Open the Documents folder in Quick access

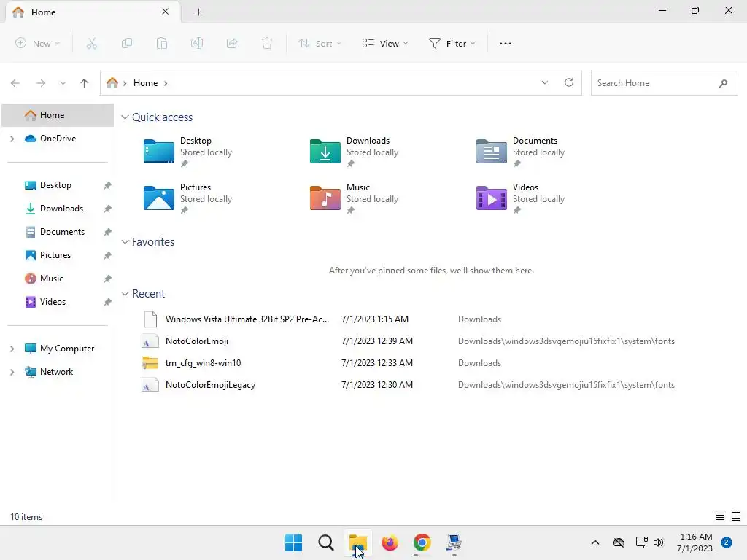tap(520, 152)
